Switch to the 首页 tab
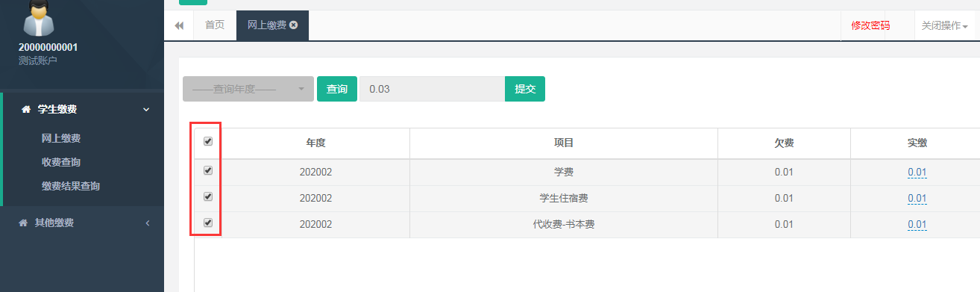 click(x=215, y=25)
